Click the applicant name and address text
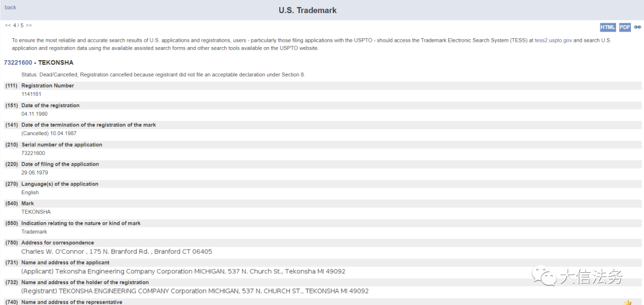644x305 pixels. click(x=183, y=271)
